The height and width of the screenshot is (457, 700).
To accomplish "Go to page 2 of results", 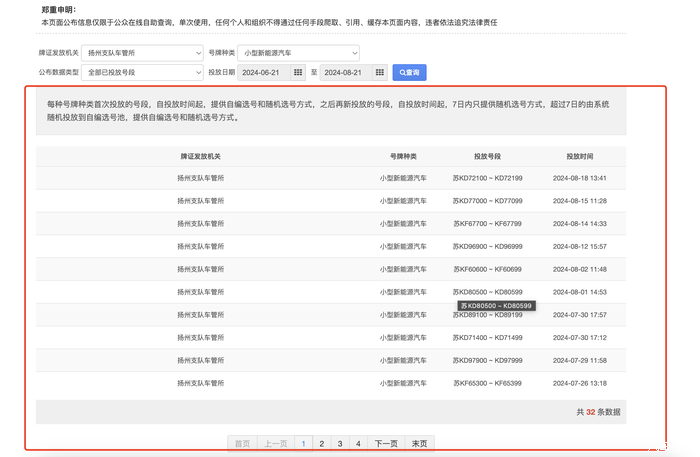I will (x=321, y=443).
